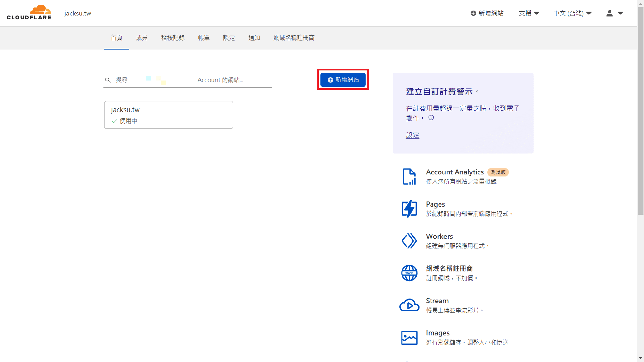Open the Account Analytics document icon

pos(409,177)
